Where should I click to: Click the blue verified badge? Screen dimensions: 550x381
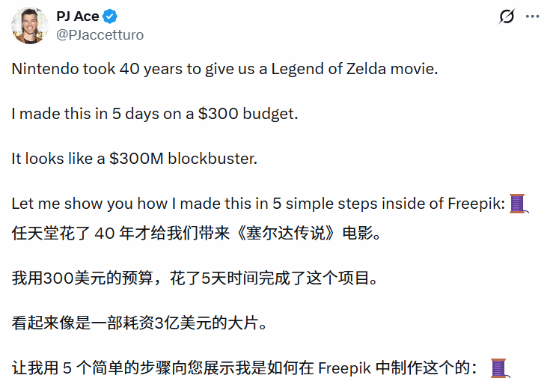coord(110,16)
